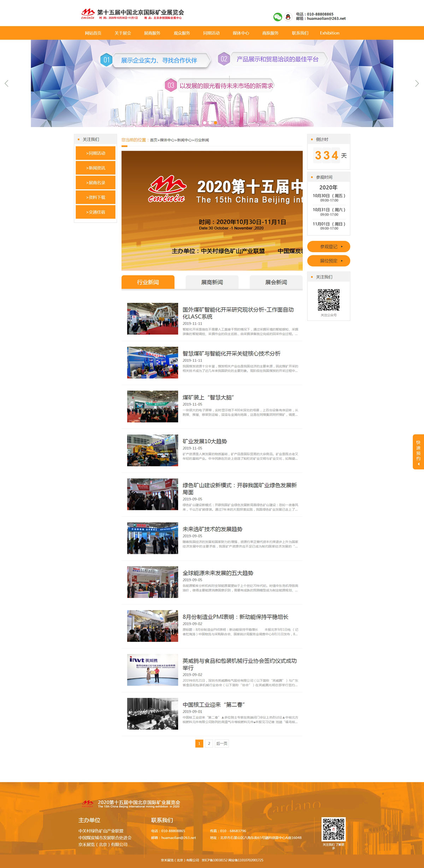This screenshot has height=868, width=424.
Task: Switch to the 展商新闻 tab
Action: 212,282
